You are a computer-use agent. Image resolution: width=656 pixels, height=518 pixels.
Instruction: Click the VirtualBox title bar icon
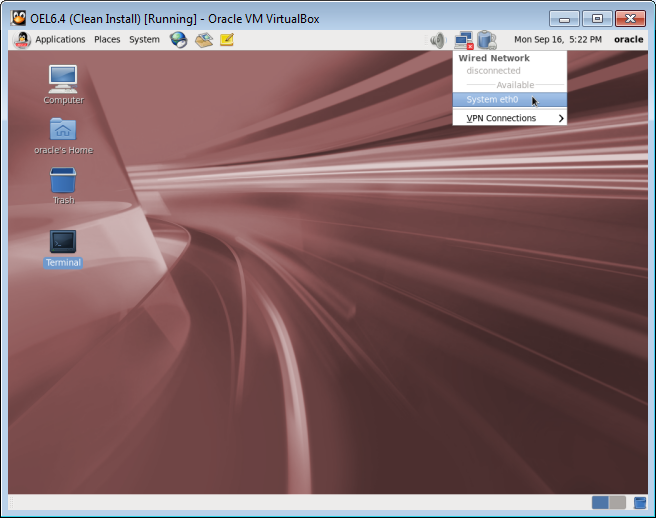click(18, 18)
